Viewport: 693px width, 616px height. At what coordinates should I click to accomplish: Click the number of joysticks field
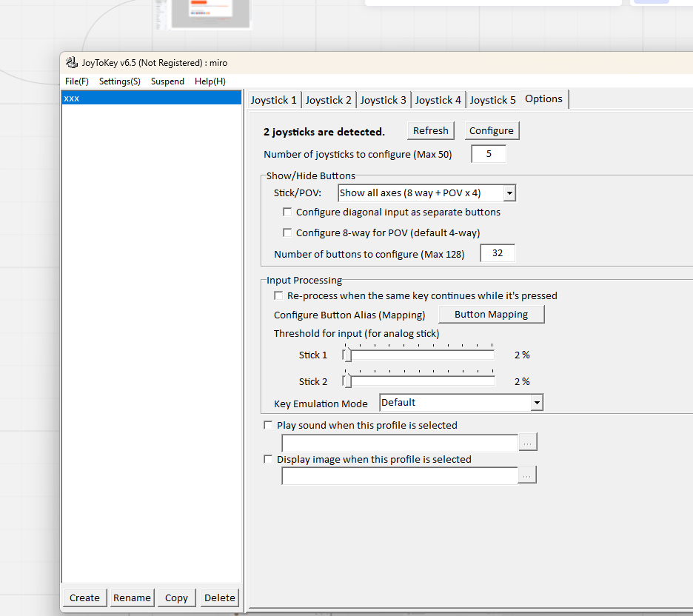click(489, 154)
